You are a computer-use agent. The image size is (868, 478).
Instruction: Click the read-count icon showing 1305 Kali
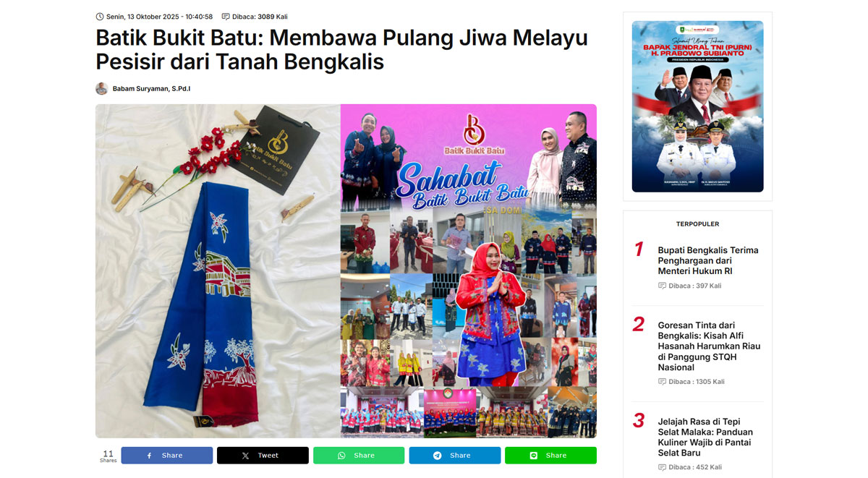pyautogui.click(x=662, y=382)
